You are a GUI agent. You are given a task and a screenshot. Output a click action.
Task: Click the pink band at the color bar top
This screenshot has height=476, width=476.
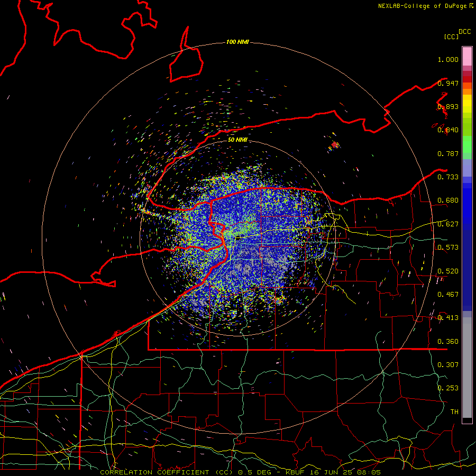coord(467,56)
